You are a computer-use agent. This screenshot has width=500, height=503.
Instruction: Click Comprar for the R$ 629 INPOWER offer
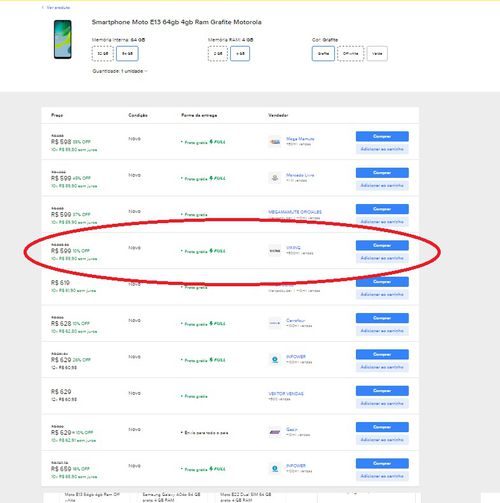382,354
